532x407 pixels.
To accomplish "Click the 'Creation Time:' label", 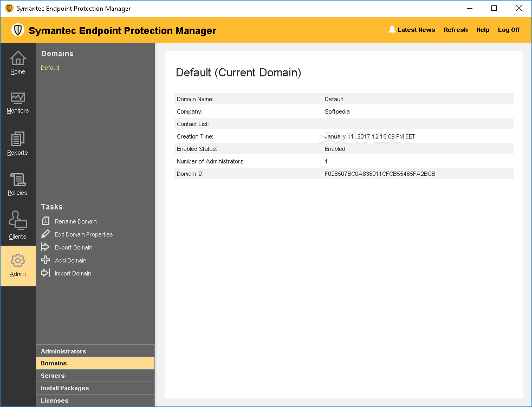I will 194,136.
